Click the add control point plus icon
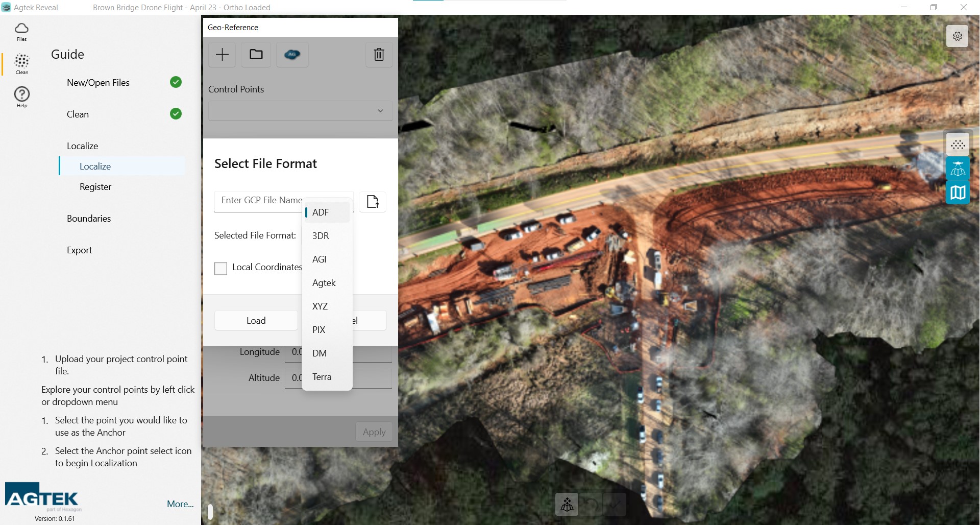This screenshot has width=980, height=525. coord(222,55)
